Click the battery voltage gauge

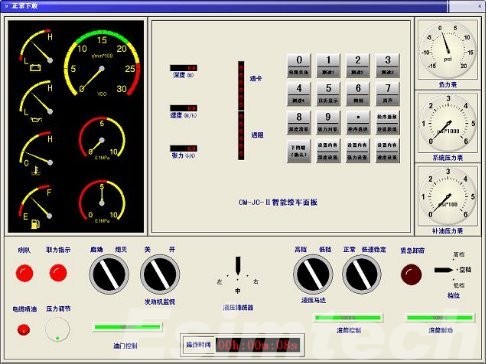click(x=36, y=50)
